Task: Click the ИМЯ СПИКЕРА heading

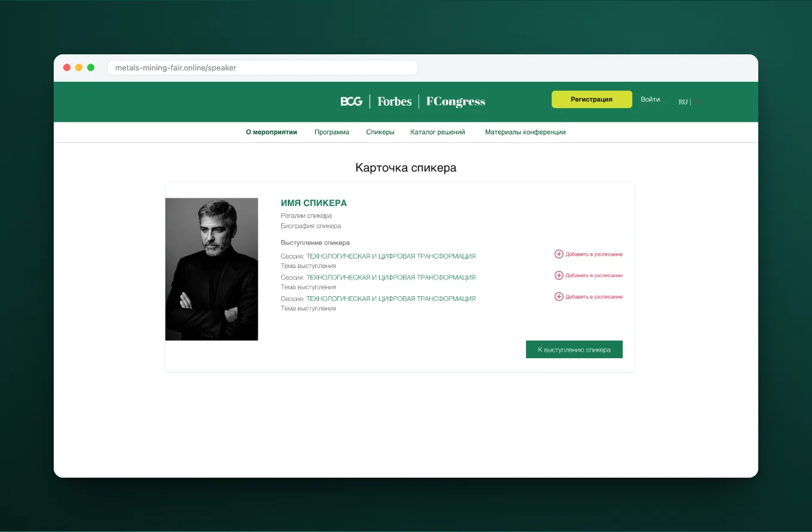Action: tap(313, 203)
